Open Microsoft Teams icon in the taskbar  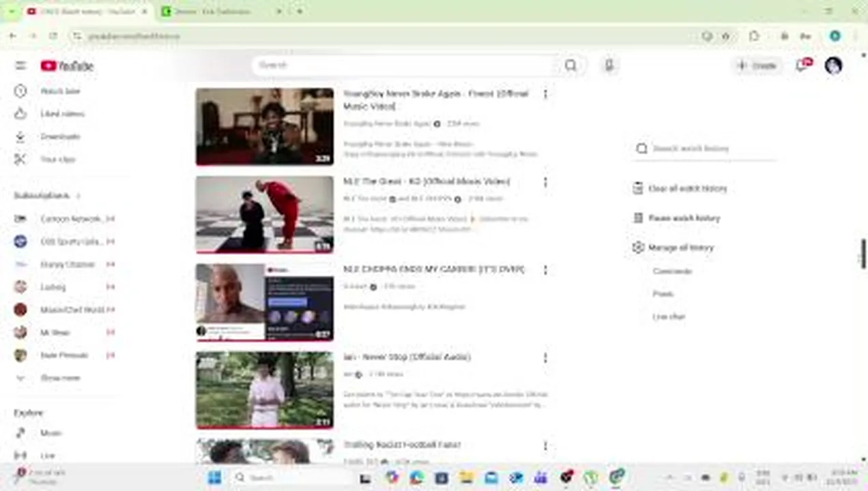pyautogui.click(x=540, y=477)
